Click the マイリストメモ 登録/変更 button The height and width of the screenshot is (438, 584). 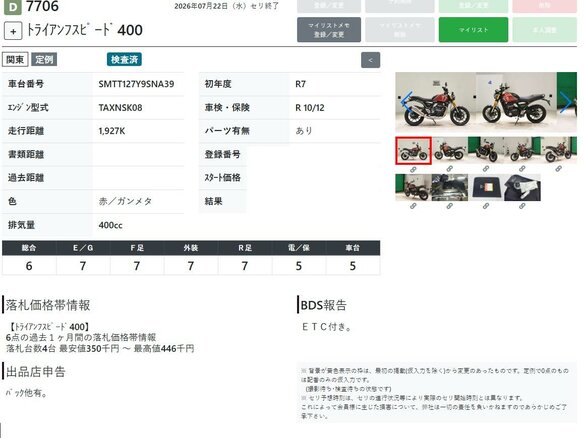329,30
